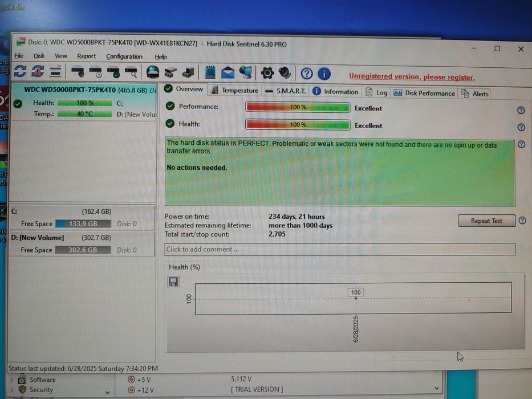Open the View menu
Image resolution: width=532 pixels, height=399 pixels.
[61, 56]
